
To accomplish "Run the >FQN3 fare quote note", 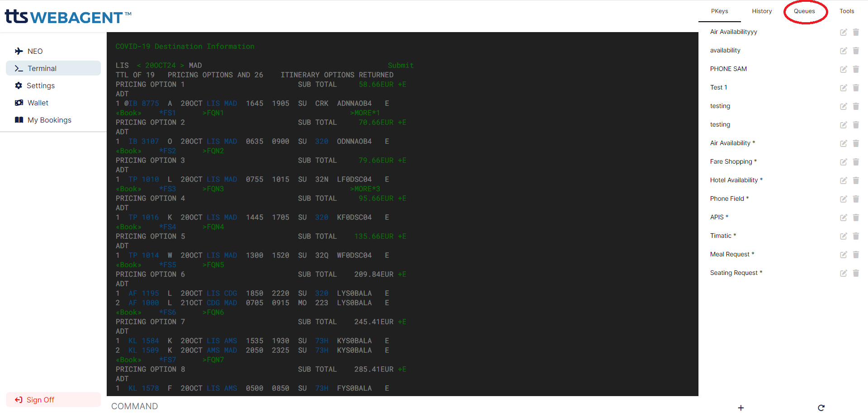I will point(213,189).
